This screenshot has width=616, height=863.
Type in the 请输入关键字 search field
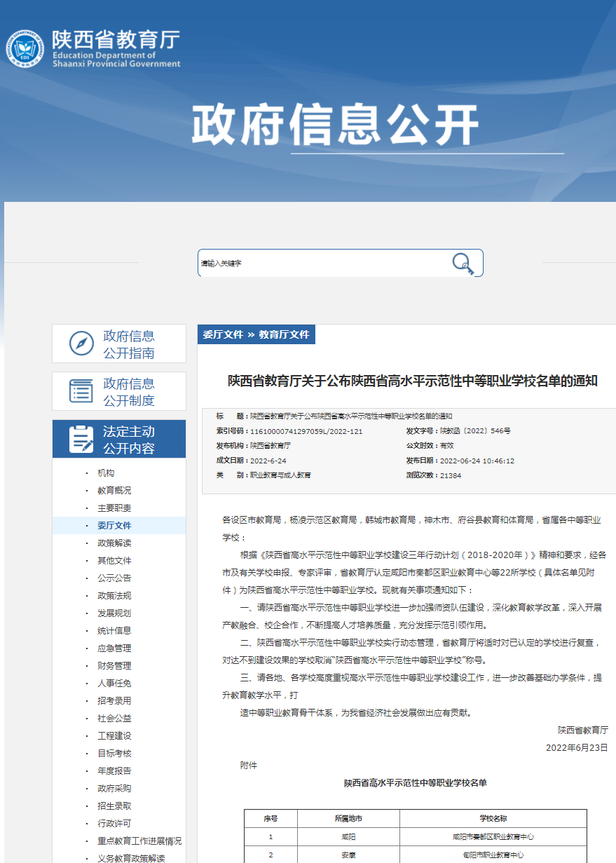coord(322,264)
